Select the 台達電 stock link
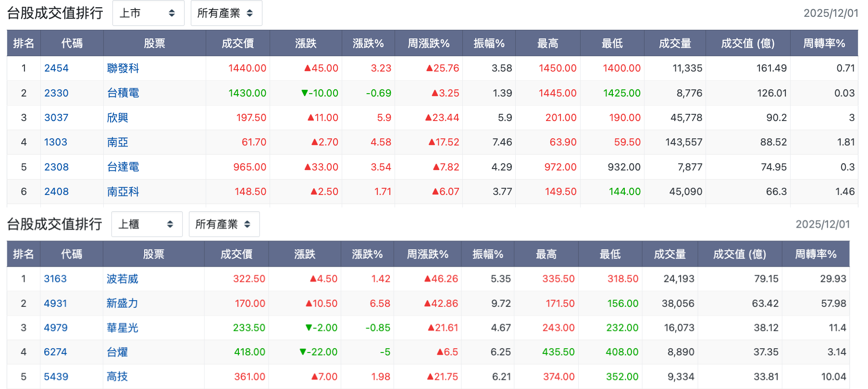 [123, 167]
